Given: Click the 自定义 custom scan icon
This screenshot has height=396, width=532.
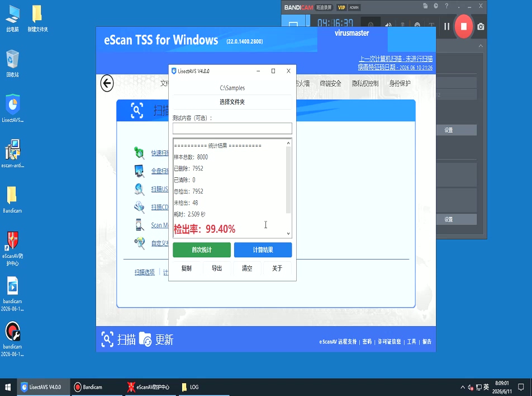Looking at the screenshot, I should (139, 243).
